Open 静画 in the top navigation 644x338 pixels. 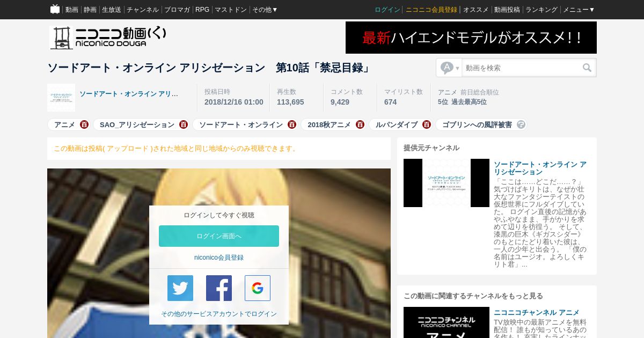click(x=90, y=10)
